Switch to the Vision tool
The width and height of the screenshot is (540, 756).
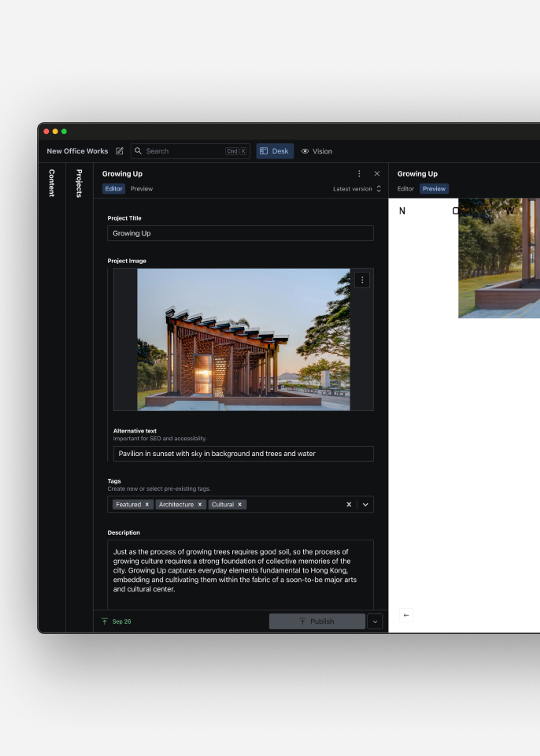[317, 151]
